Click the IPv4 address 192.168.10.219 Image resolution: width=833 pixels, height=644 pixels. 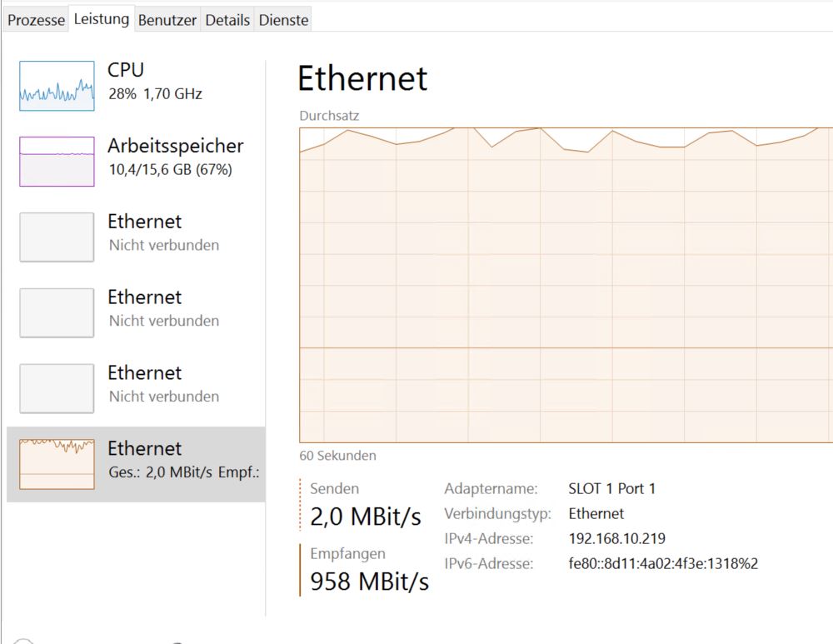pyautogui.click(x=616, y=538)
